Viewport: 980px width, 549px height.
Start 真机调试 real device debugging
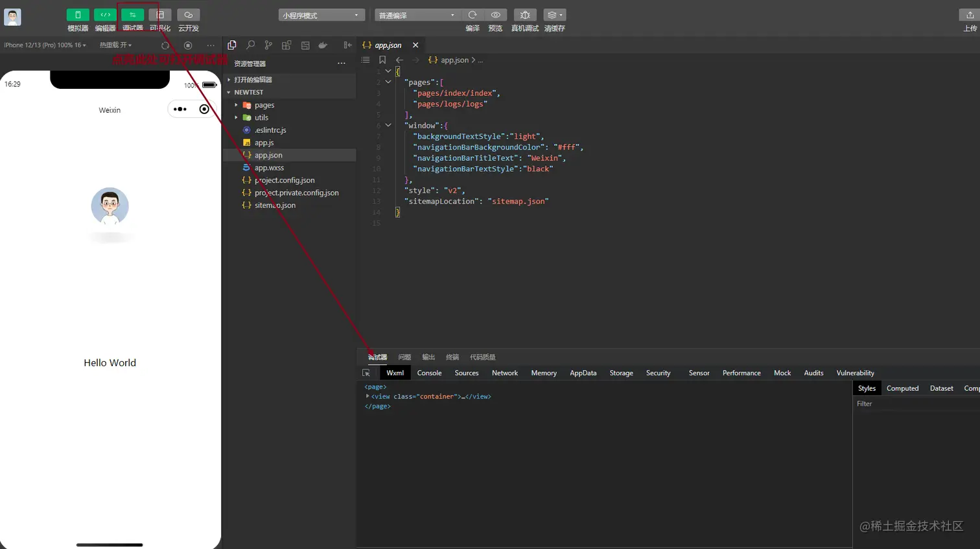(525, 15)
